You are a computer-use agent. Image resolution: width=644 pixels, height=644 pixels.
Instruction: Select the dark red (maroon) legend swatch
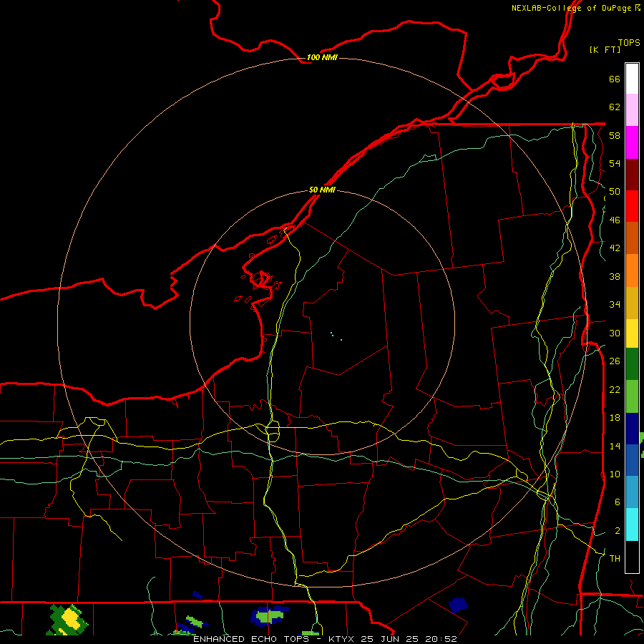point(632,174)
